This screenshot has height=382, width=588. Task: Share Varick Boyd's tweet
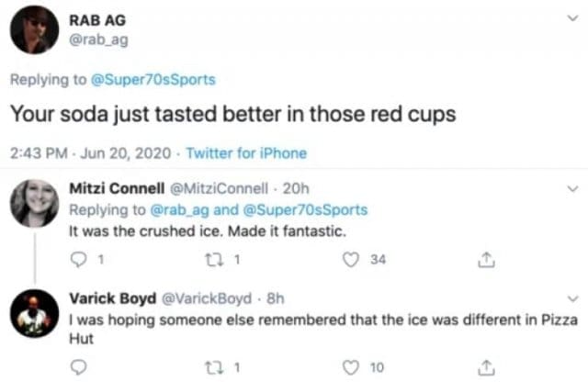pyautogui.click(x=483, y=368)
